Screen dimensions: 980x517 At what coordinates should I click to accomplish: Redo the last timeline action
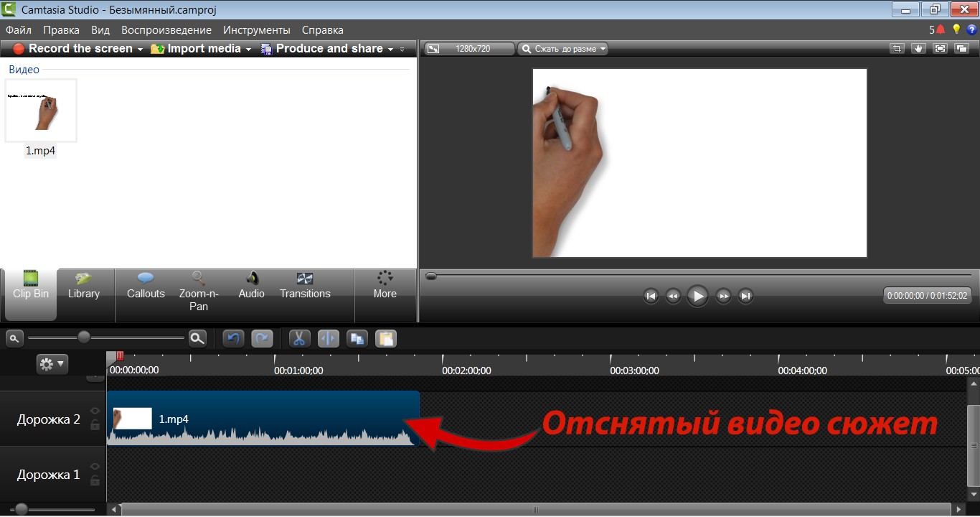[262, 339]
